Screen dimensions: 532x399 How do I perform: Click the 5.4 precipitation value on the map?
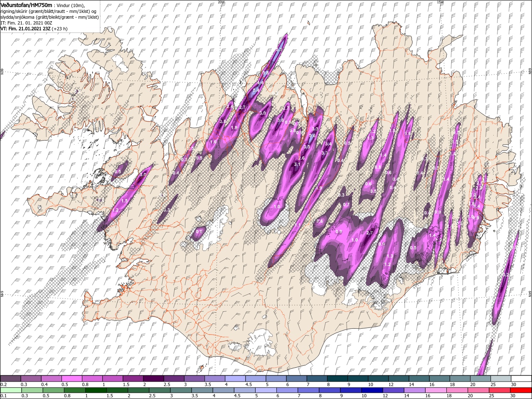(256, 90)
